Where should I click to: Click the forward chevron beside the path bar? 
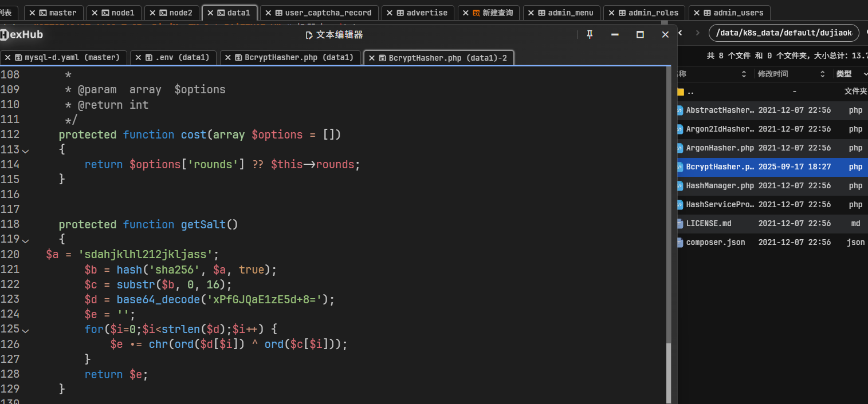click(697, 33)
